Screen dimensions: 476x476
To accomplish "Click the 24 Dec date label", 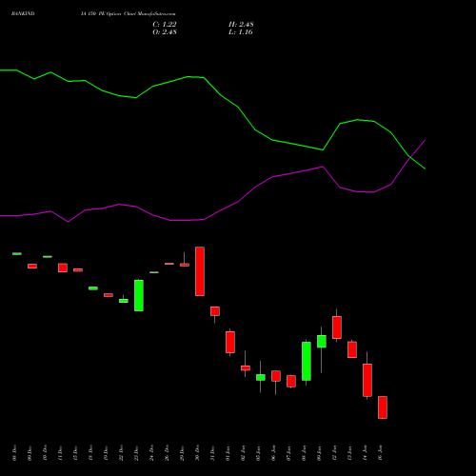I will coord(151,453).
